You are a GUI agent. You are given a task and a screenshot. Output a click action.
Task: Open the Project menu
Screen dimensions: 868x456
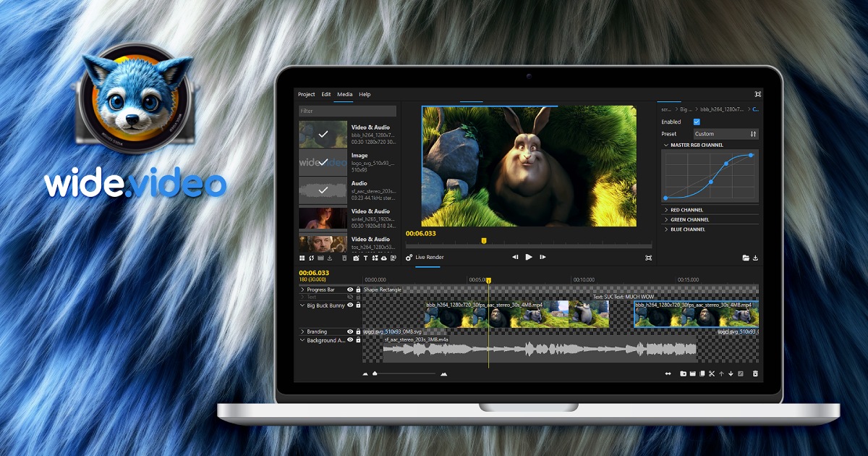307,94
